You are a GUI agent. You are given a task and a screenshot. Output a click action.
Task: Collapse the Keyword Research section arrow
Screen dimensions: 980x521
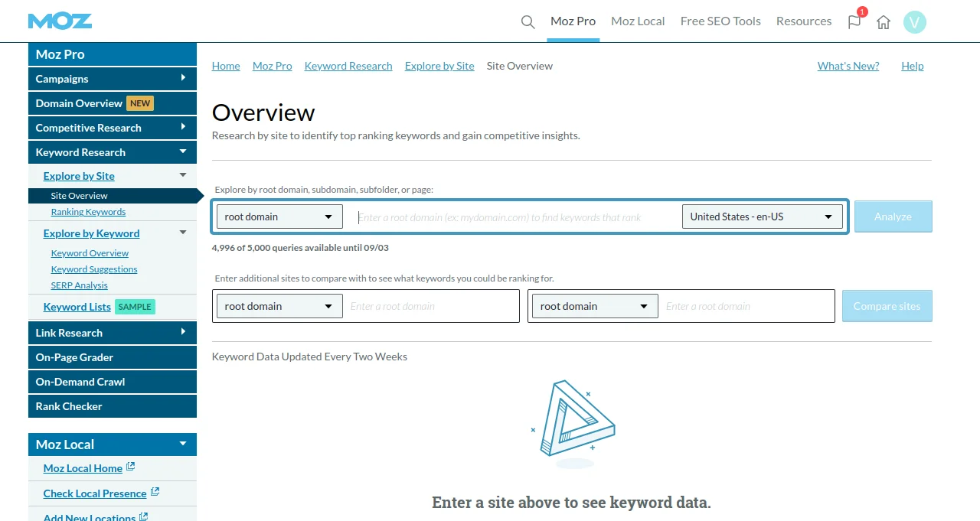(183, 151)
